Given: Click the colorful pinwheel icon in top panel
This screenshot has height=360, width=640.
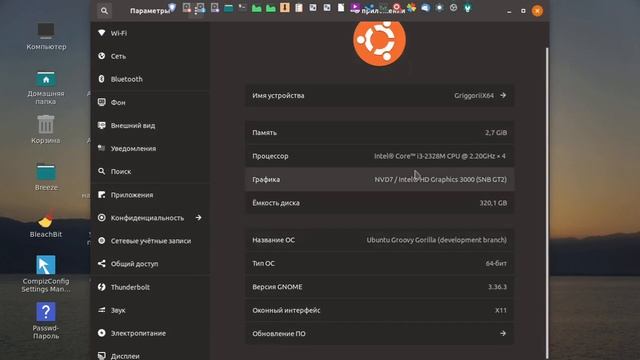Looking at the screenshot, I should [411, 7].
